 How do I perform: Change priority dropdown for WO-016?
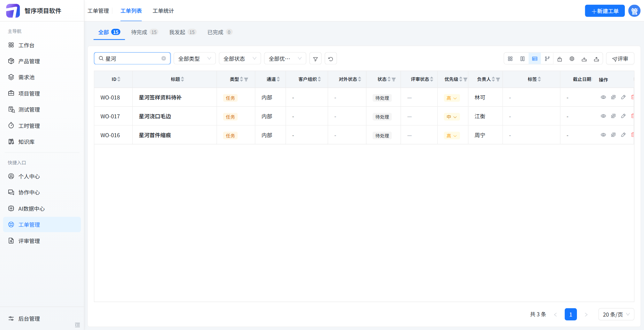coord(452,136)
